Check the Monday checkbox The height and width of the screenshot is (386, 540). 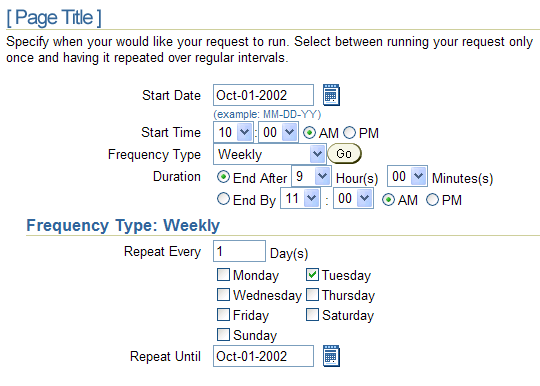(223, 275)
